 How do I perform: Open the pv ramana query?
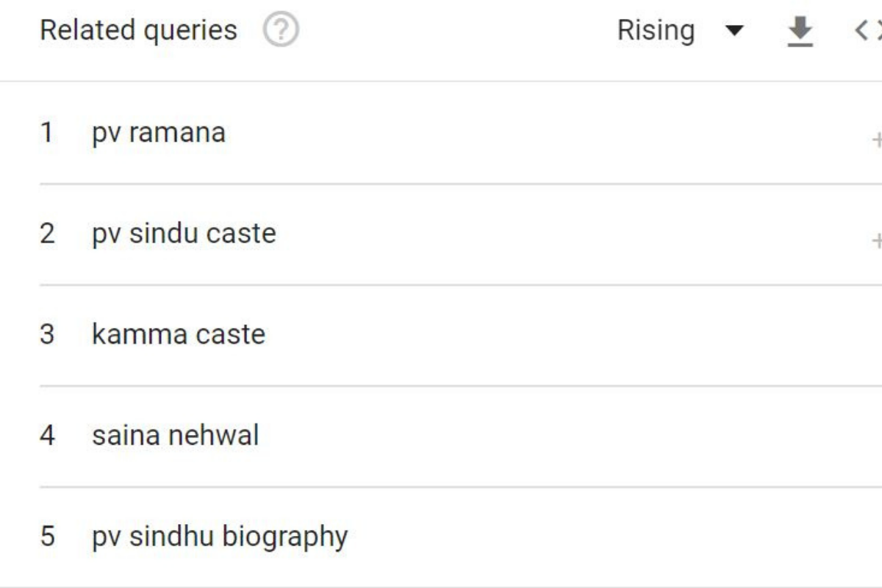point(159,133)
